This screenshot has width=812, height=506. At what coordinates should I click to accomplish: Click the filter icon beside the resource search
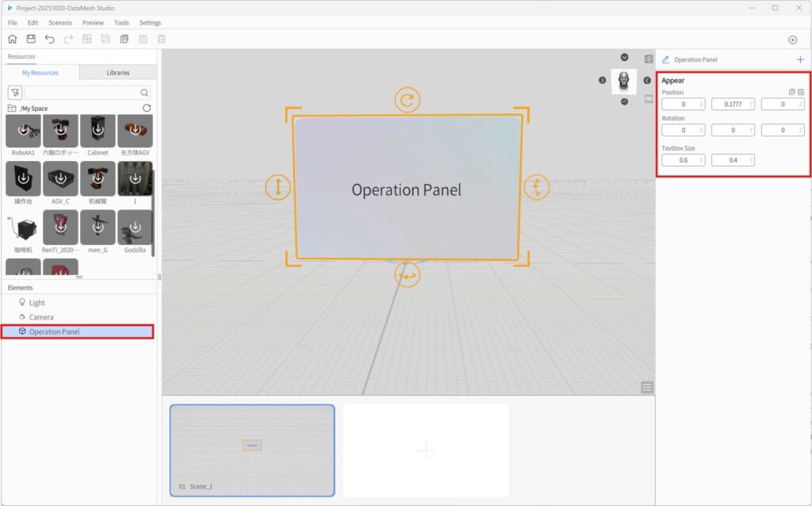tap(14, 93)
